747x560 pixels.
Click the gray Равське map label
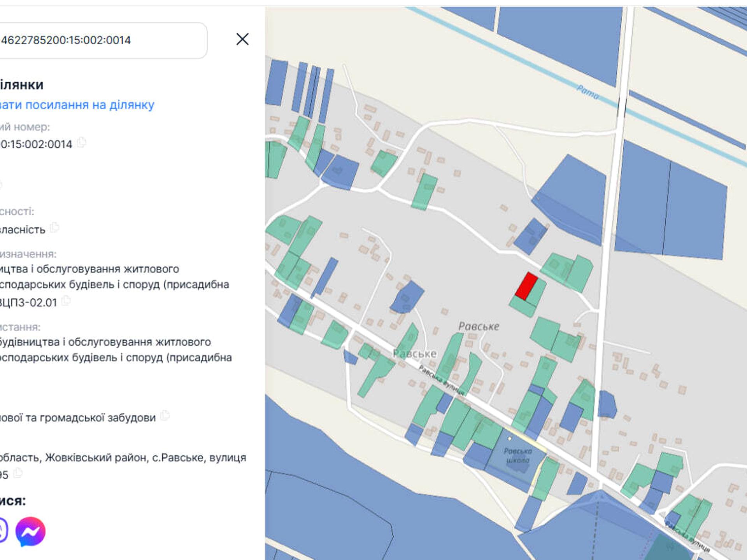[x=415, y=353]
